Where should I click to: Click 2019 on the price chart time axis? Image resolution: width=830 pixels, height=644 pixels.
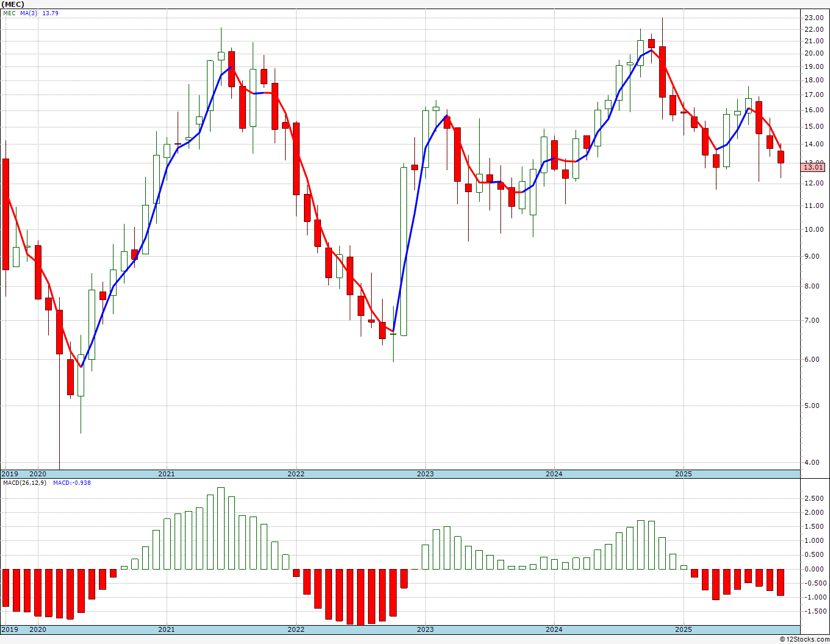[x=10, y=474]
